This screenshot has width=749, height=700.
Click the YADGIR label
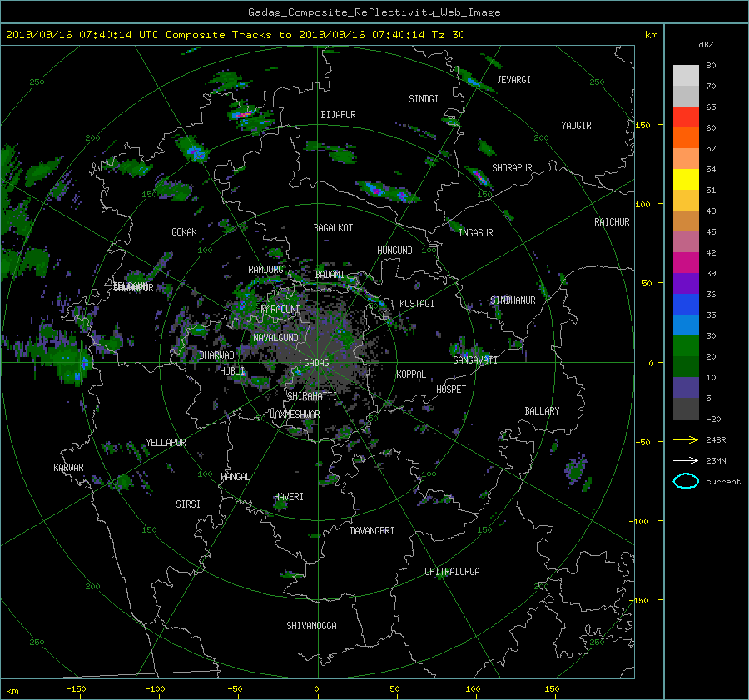[576, 126]
